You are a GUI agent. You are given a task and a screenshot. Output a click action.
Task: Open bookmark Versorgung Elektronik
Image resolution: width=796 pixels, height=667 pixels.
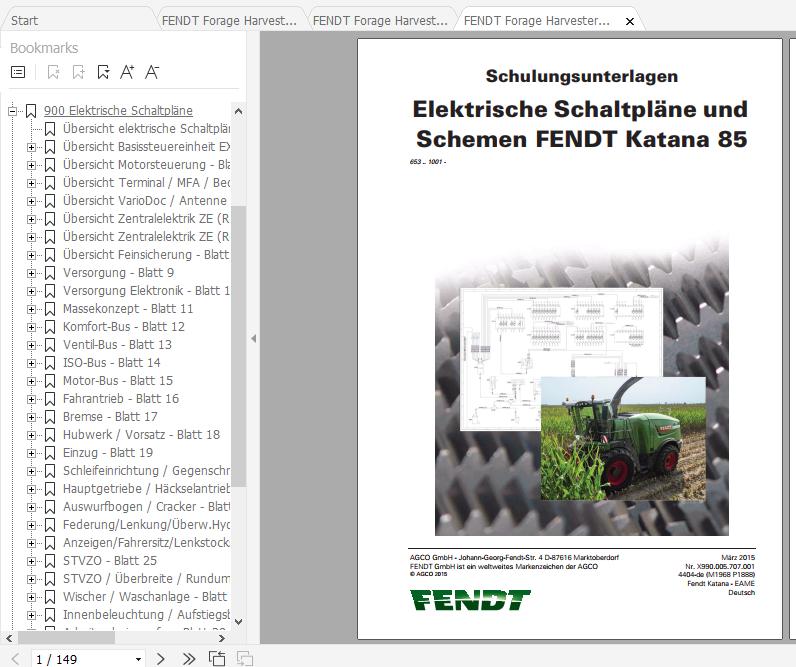click(x=146, y=291)
